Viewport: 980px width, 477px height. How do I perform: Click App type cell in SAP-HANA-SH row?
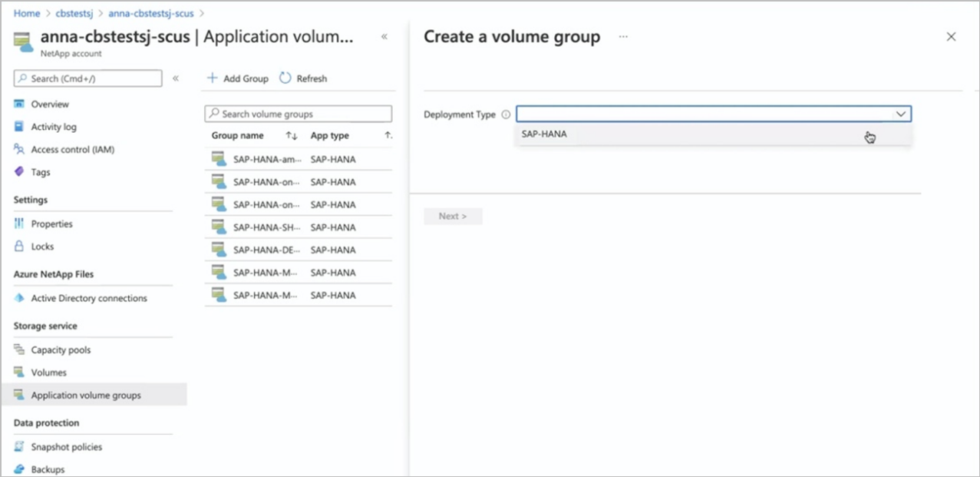click(x=333, y=227)
